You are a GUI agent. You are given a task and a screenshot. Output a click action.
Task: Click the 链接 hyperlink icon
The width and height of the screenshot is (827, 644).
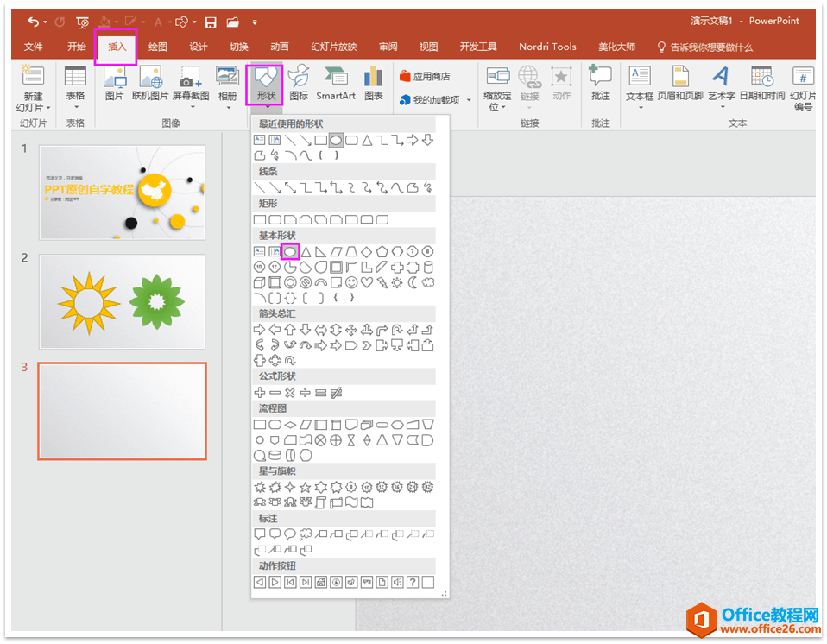529,84
